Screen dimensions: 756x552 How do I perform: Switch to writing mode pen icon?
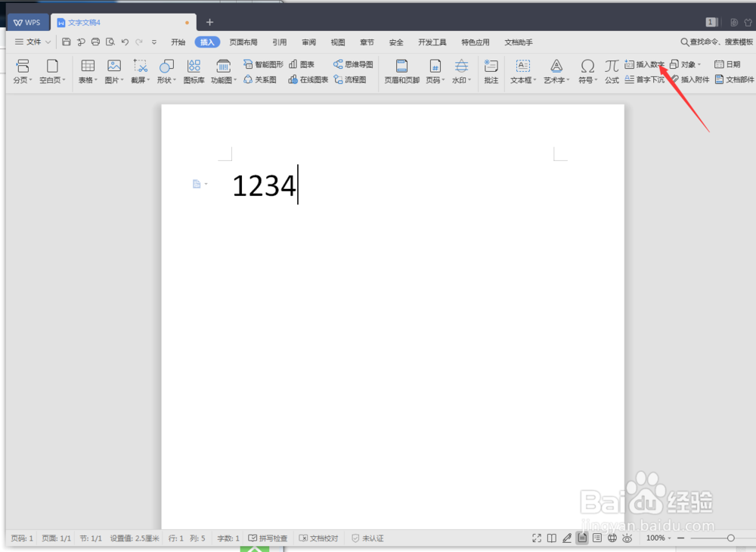click(567, 538)
